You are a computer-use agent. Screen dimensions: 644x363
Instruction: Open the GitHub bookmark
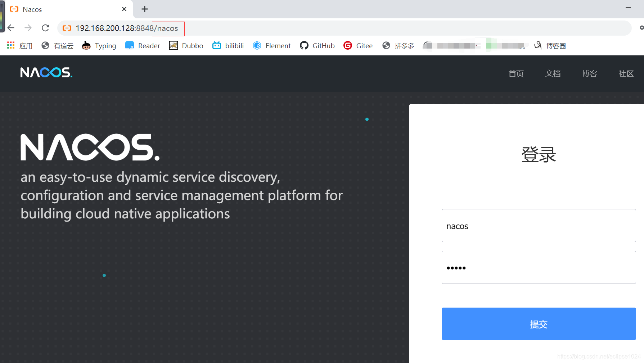click(x=317, y=46)
